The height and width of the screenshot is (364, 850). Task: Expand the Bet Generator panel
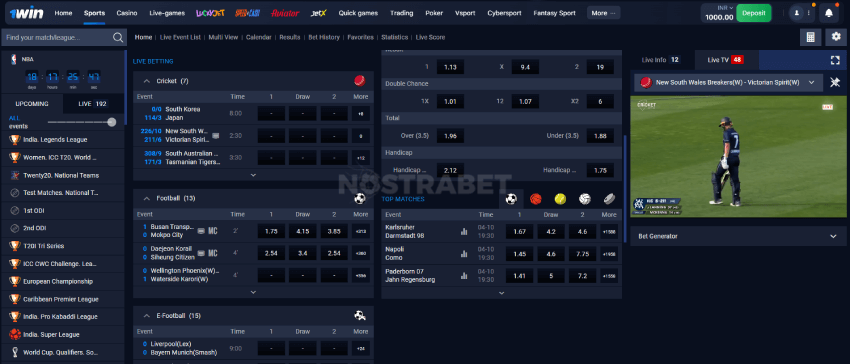(x=738, y=236)
